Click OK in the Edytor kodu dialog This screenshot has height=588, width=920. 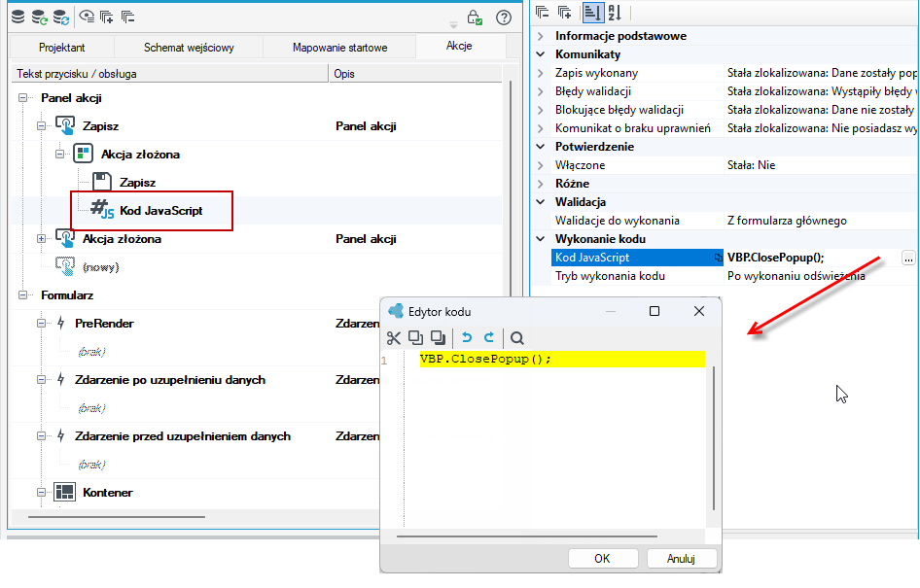(x=603, y=558)
